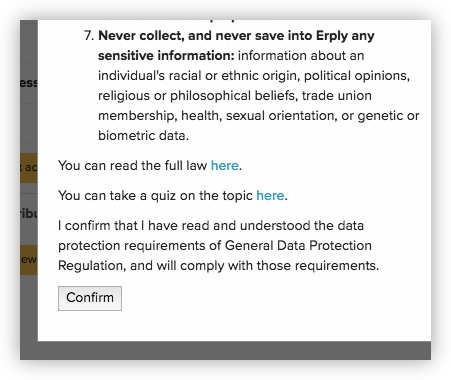Open the full law 'here' link

(225, 166)
